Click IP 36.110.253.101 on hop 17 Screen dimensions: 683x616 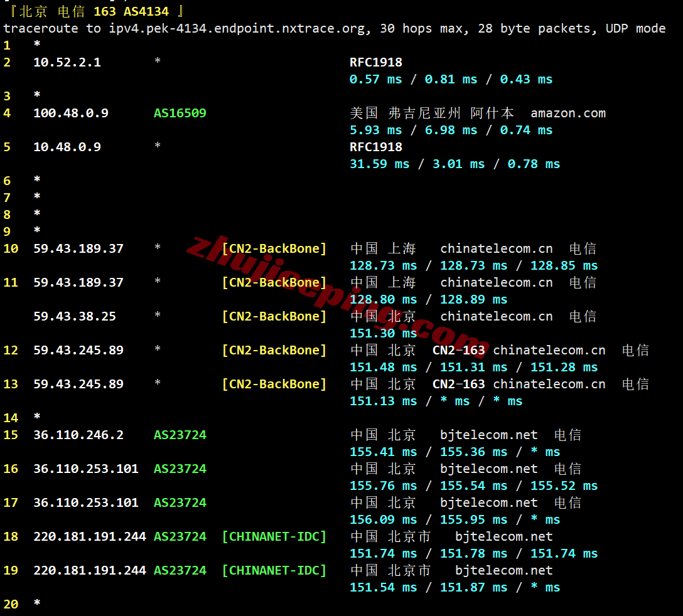click(x=86, y=503)
